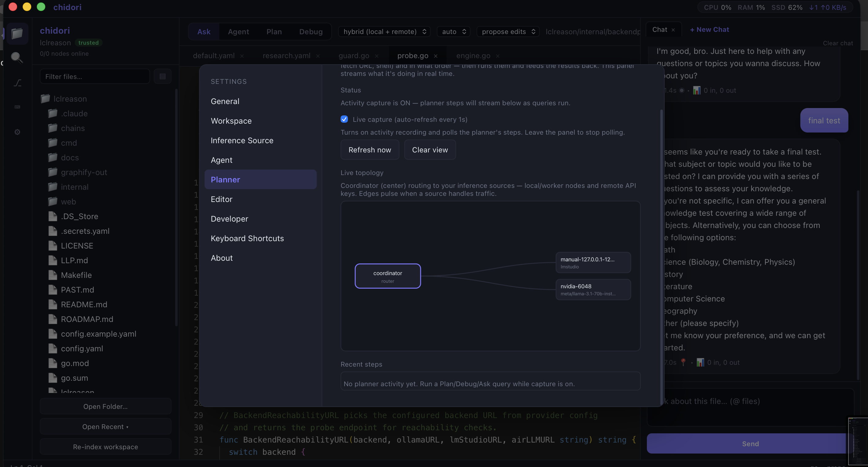868x467 pixels.
Task: Close the research.yaml tab with its x
Action: [318, 56]
